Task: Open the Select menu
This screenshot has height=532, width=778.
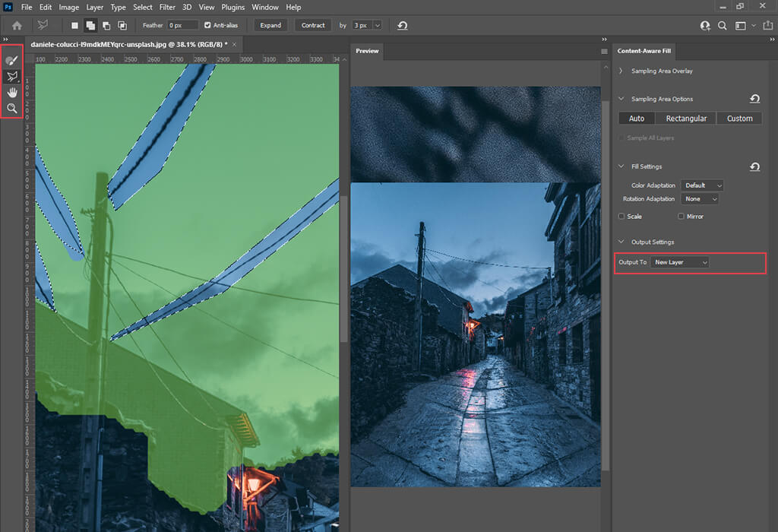Action: point(142,7)
